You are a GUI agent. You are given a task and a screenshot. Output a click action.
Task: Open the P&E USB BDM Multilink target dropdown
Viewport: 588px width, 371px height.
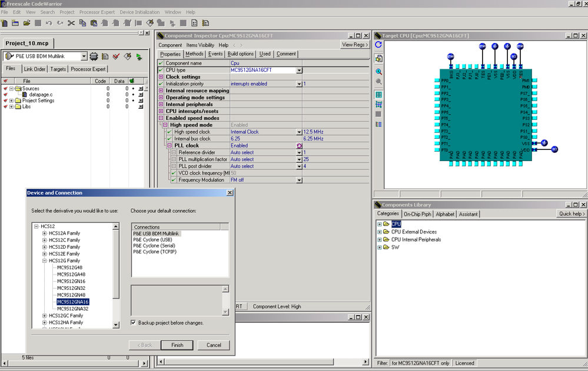click(84, 56)
